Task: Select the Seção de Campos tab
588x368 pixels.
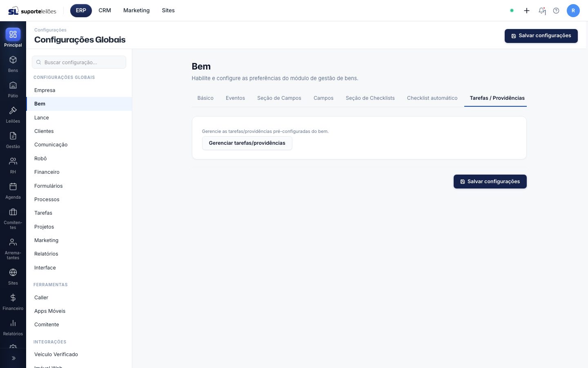Action: [279, 98]
